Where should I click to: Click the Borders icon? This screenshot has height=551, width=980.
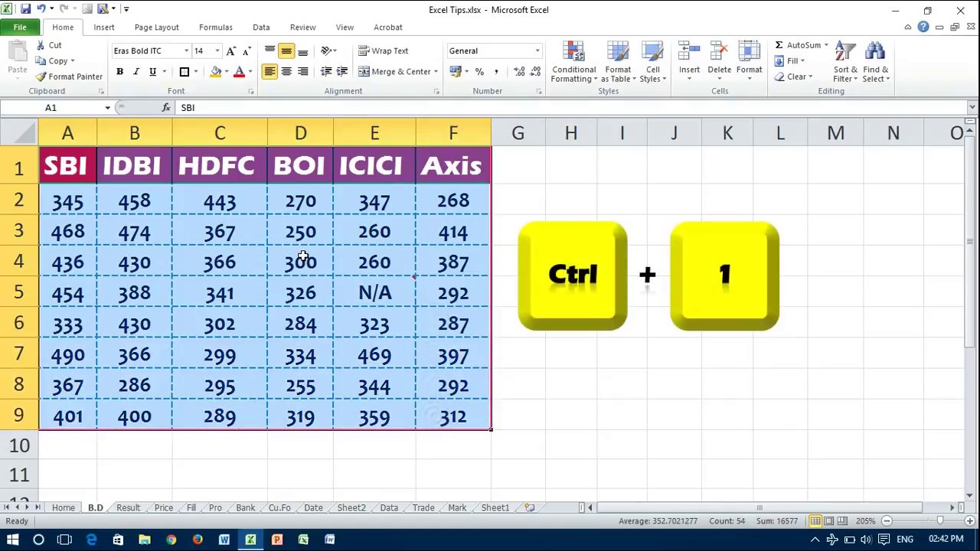tap(185, 71)
